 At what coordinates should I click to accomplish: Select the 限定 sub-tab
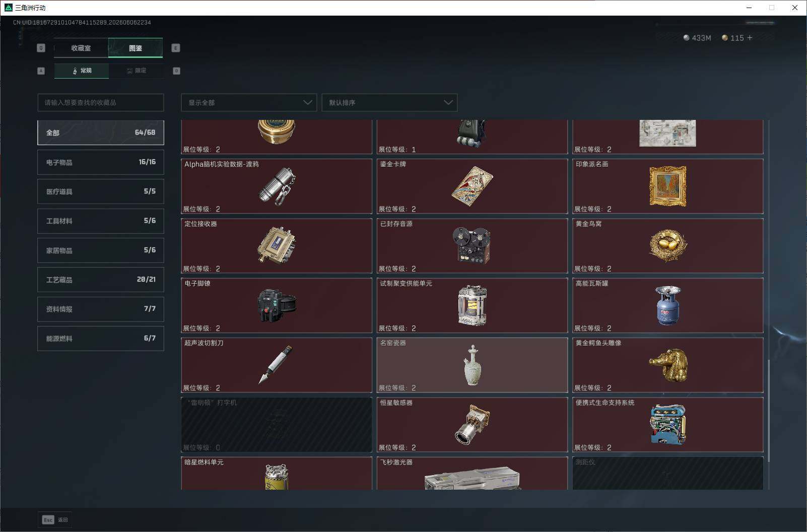click(x=136, y=71)
